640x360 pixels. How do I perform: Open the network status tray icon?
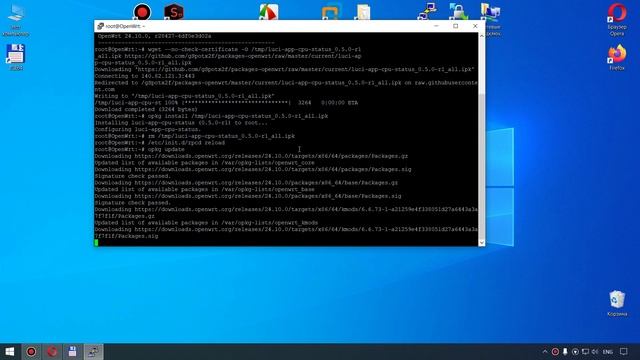pyautogui.click(x=585, y=351)
